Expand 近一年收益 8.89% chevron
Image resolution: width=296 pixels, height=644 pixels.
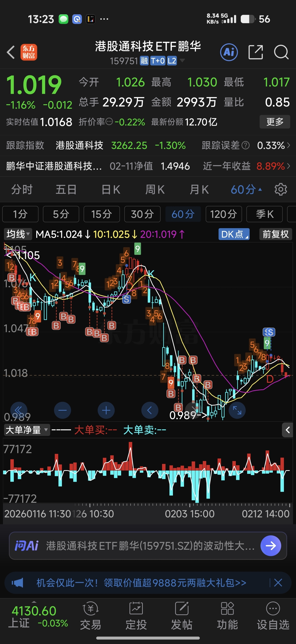click(x=289, y=166)
